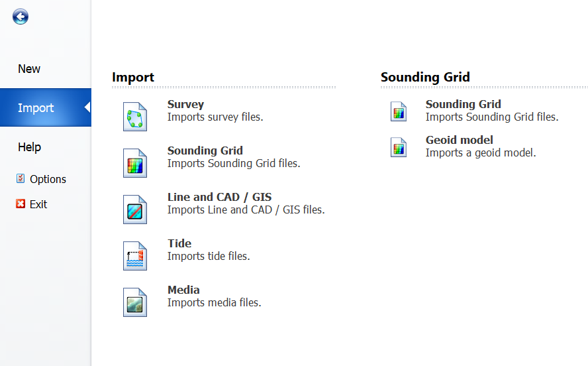
Task: Click the Survey import title
Action: pos(185,104)
